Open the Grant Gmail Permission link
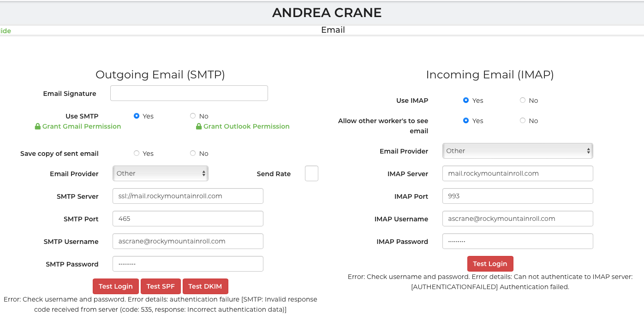 tap(82, 126)
